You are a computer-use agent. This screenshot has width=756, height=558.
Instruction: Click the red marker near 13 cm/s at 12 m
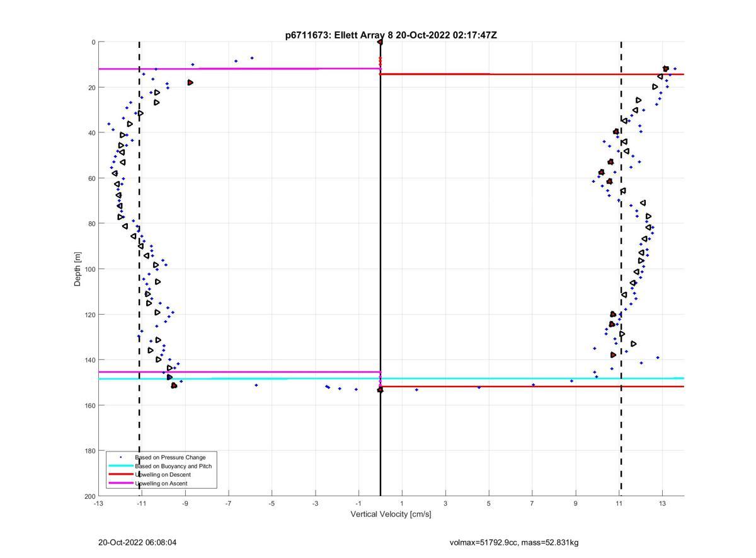pos(666,69)
